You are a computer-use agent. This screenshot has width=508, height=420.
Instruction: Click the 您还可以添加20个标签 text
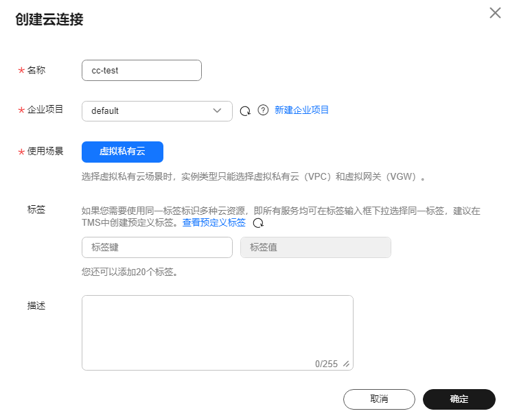pyautogui.click(x=130, y=272)
